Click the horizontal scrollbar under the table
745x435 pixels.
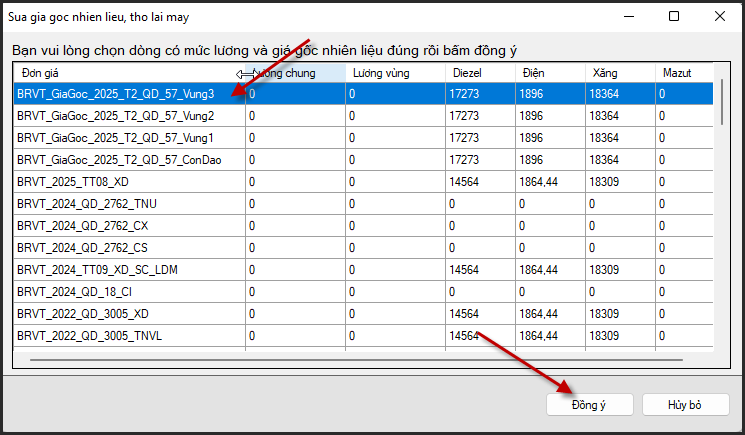[x=350, y=357]
